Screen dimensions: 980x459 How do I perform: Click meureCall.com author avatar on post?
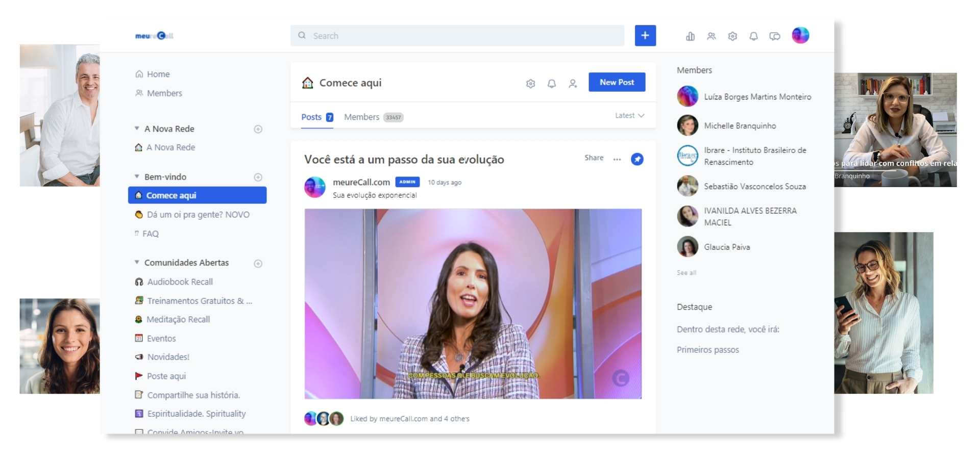coord(315,187)
